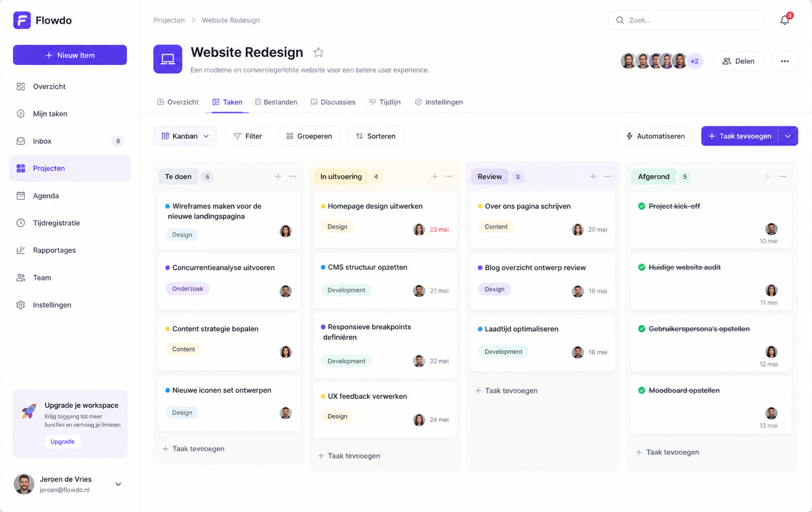
Task: Click the main Taak tevoegen button
Action: (x=740, y=136)
